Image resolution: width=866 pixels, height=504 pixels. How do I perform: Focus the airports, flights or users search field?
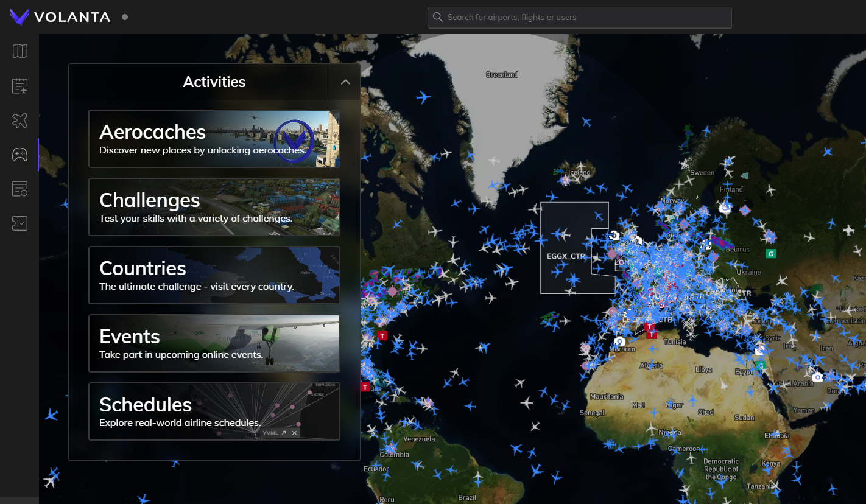pos(580,17)
